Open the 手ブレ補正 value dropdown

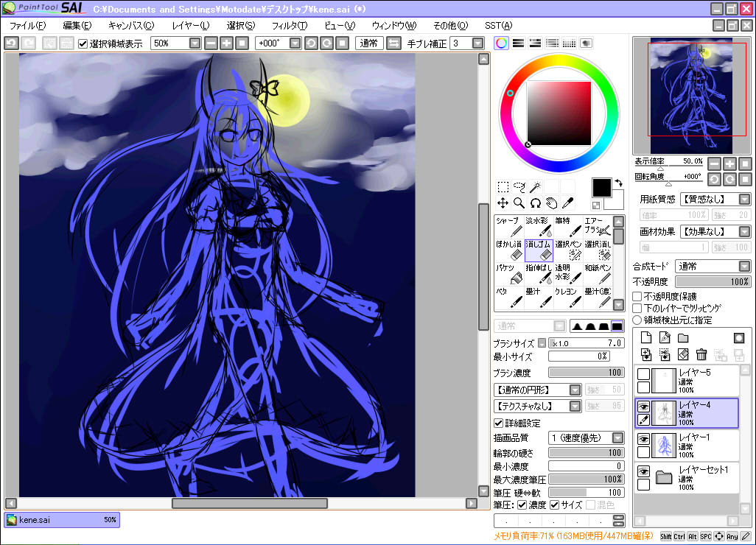[477, 43]
